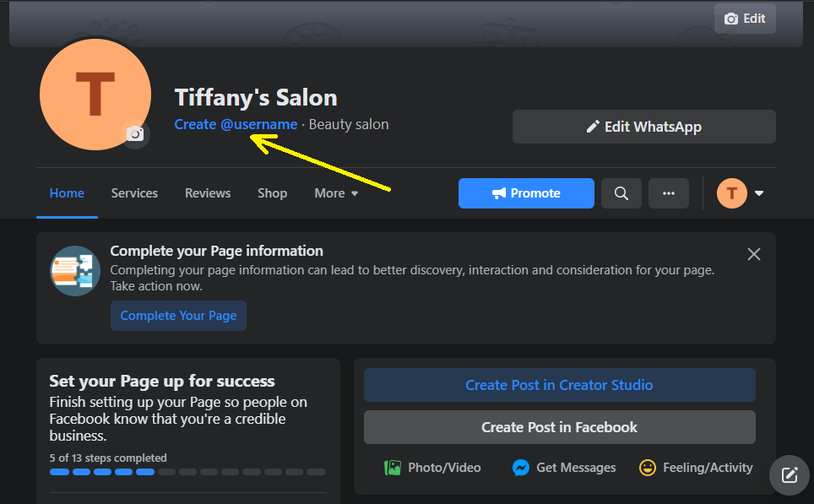Click Create Post in Creator Studio
The image size is (814, 504).
[560, 385]
